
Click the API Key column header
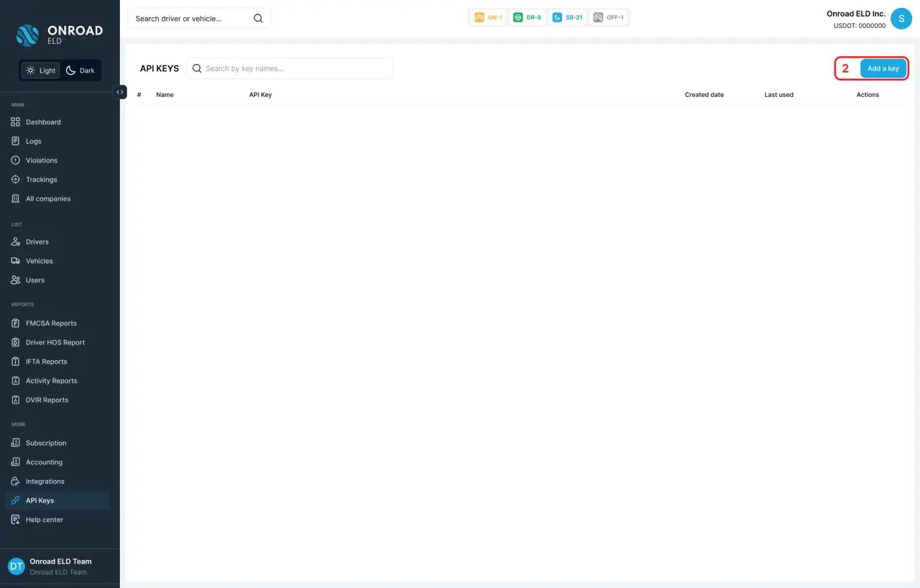[x=260, y=95]
